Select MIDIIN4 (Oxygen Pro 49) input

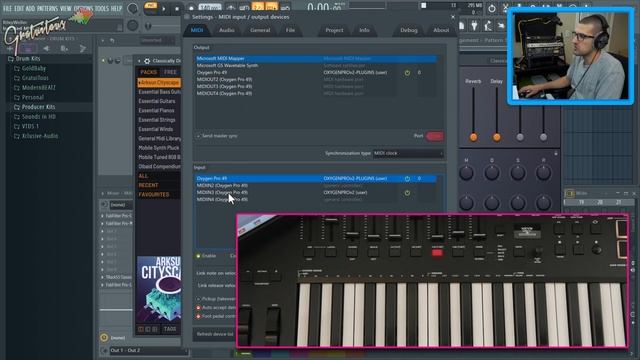click(315, 199)
